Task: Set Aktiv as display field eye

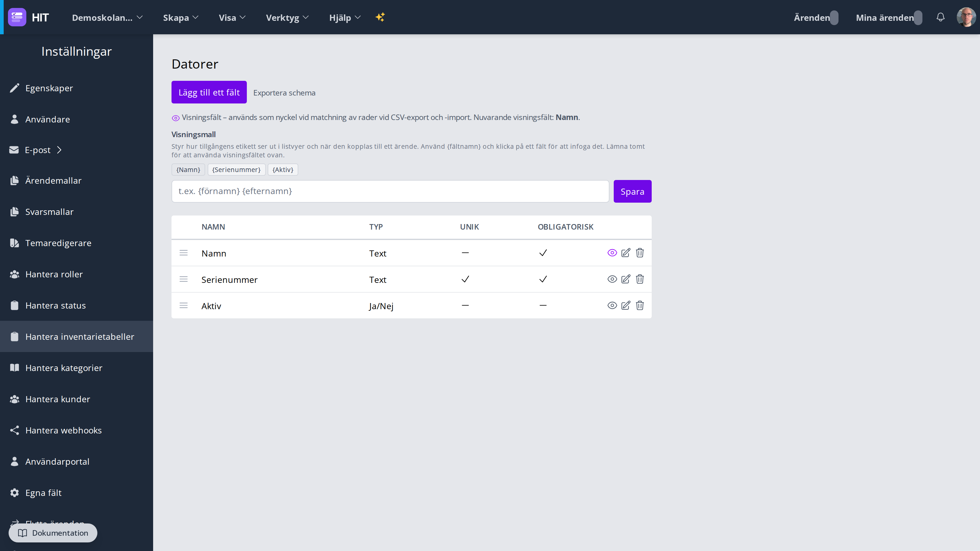Action: tap(612, 305)
